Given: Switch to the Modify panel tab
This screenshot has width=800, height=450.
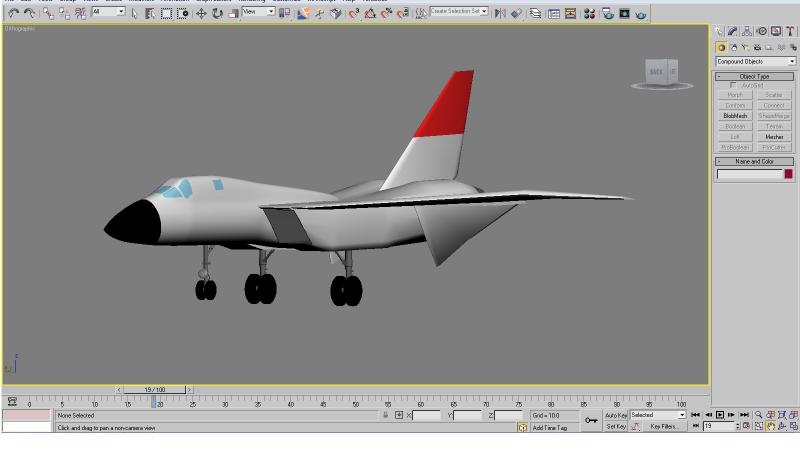Looking at the screenshot, I should click(733, 32).
